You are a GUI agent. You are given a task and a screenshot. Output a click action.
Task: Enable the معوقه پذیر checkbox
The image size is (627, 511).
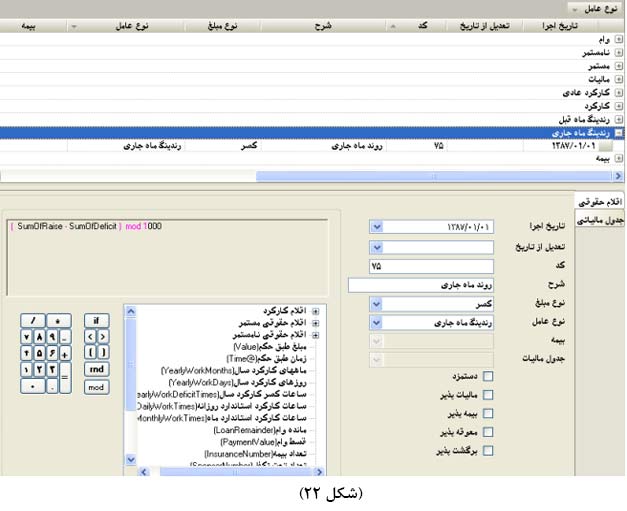click(488, 432)
